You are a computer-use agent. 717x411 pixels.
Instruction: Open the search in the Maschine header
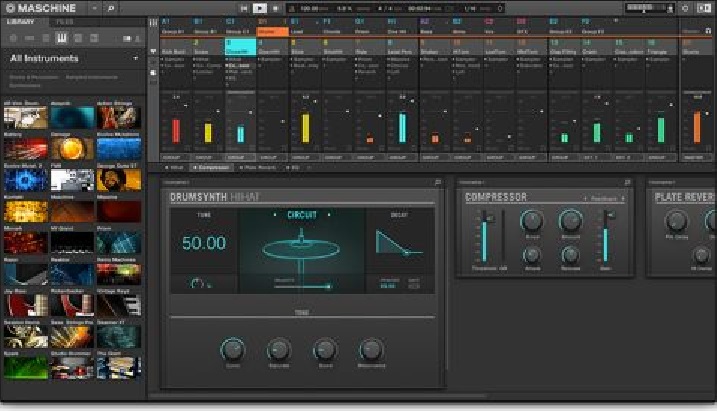(111, 8)
